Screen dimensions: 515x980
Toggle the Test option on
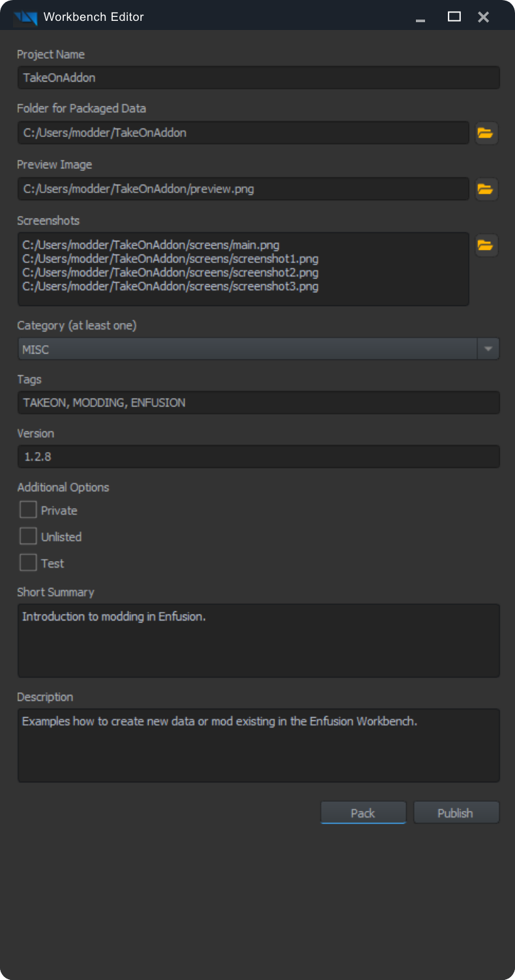pyautogui.click(x=27, y=562)
